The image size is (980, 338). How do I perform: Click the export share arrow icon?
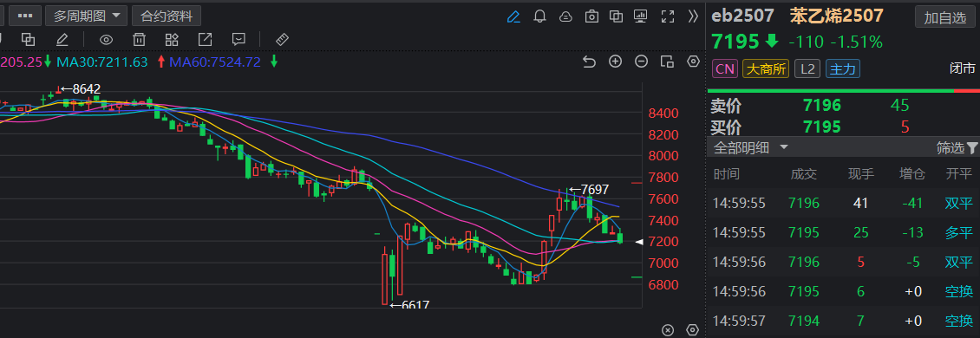(x=205, y=39)
